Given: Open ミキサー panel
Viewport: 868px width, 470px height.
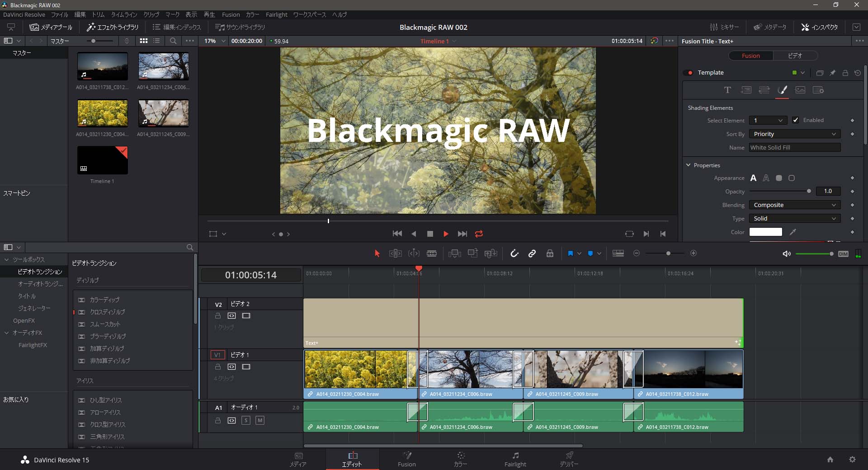Looking at the screenshot, I should point(724,27).
